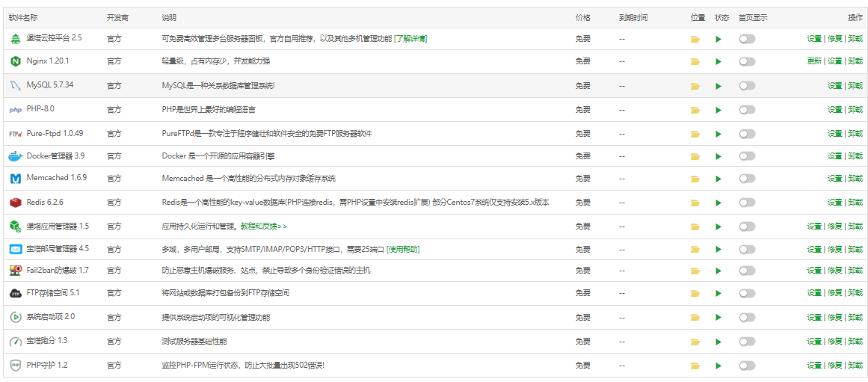
Task: Open 设置 for 宝塔跑分
Action: (814, 341)
